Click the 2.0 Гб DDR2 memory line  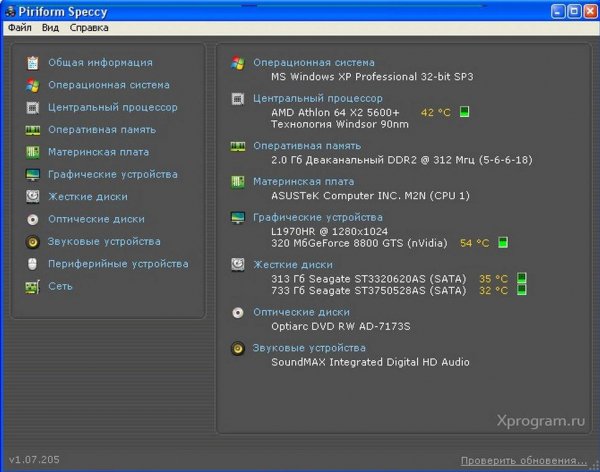coord(402,160)
